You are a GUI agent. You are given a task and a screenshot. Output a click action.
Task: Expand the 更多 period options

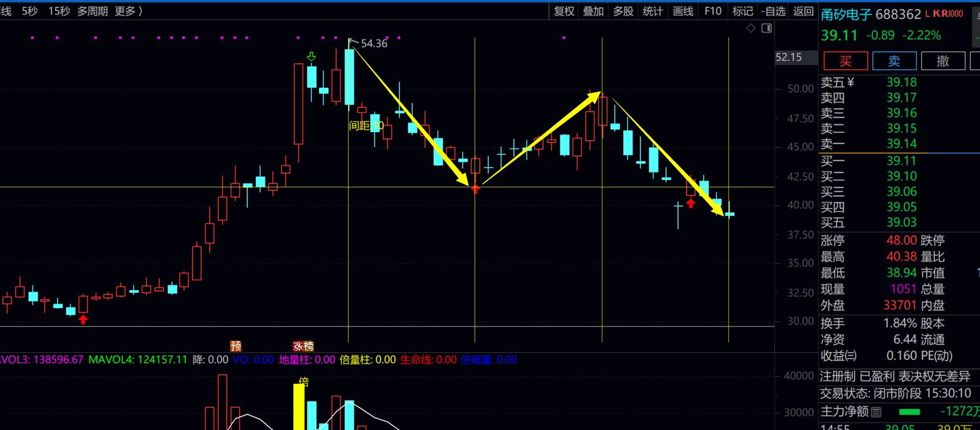[x=128, y=11]
